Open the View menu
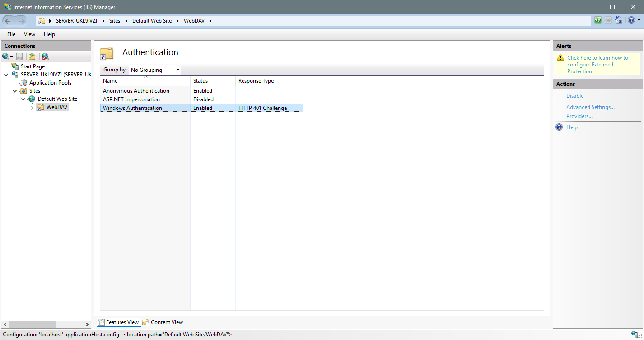644x340 pixels. point(29,34)
